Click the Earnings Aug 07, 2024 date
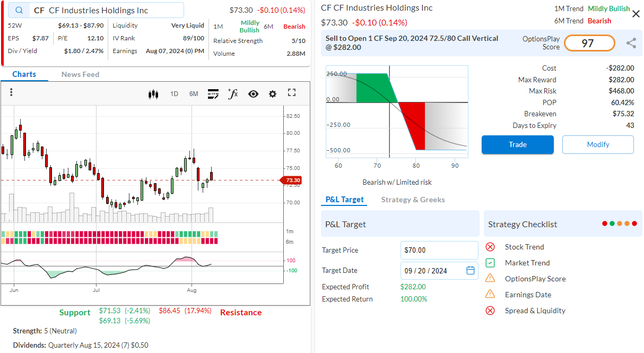 click(x=175, y=51)
